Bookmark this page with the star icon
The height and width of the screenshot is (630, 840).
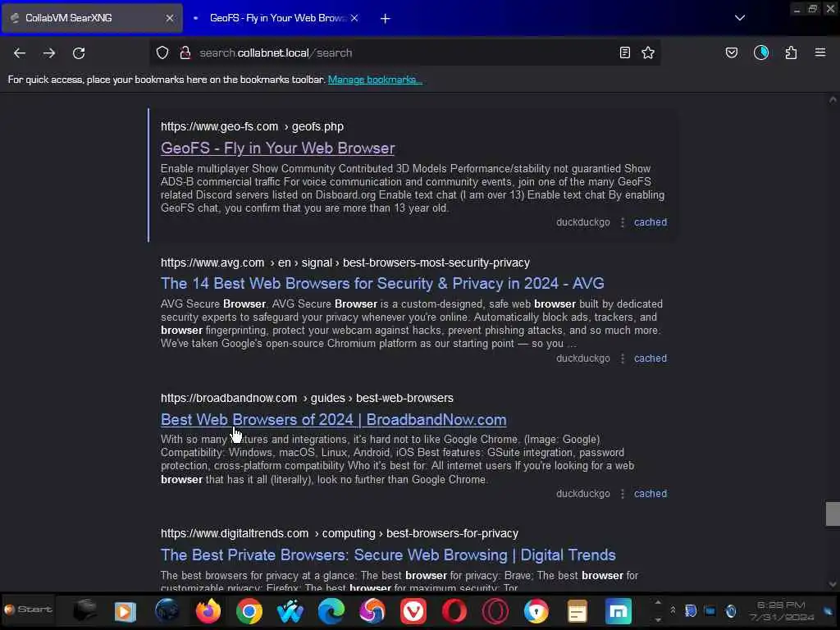pyautogui.click(x=648, y=52)
